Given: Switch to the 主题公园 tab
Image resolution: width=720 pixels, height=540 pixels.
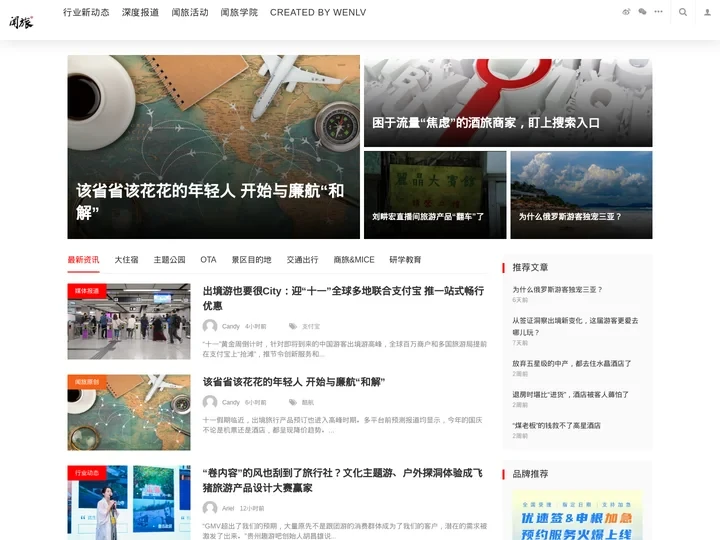Looking at the screenshot, I should tap(169, 260).
